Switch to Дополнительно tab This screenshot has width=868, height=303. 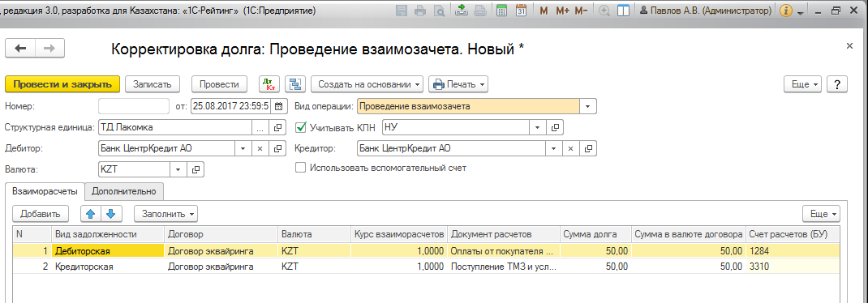124,191
